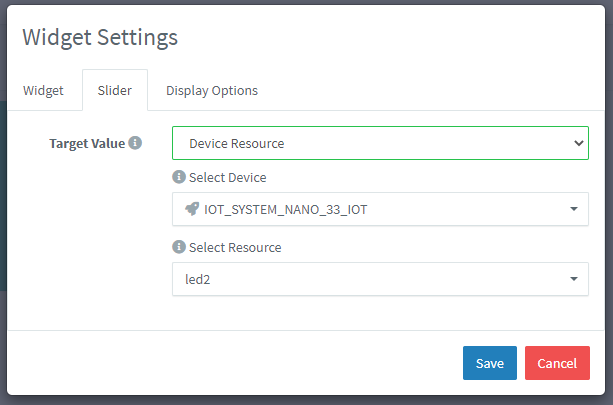The height and width of the screenshot is (405, 613).
Task: Click the info icon before Select Device
Action: click(x=179, y=177)
